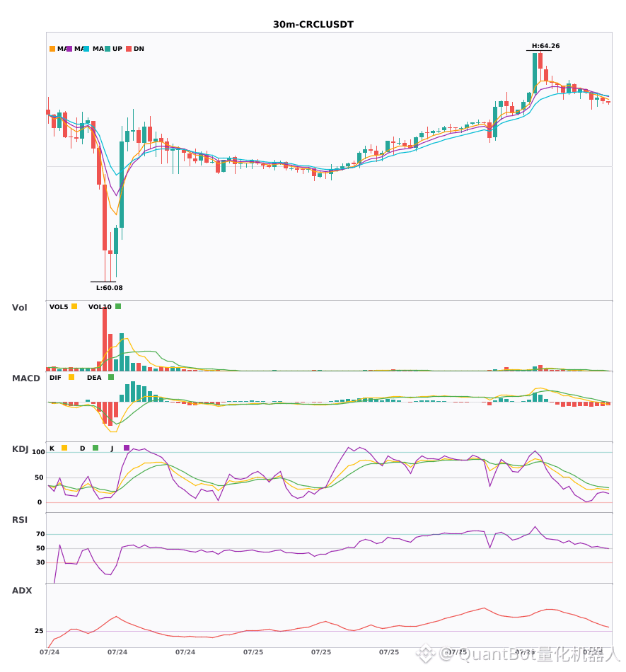
Task: Select the VOL10 legend text
Action: [100, 307]
